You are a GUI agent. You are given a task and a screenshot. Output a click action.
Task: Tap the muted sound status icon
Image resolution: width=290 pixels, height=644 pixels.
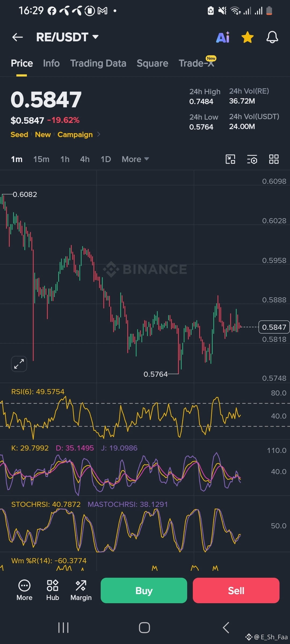(x=222, y=11)
